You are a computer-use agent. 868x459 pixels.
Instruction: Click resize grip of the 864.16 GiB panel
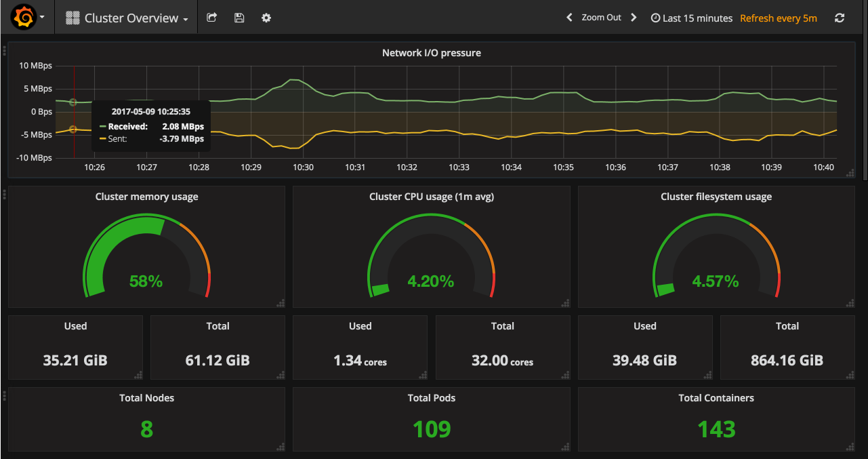click(850, 374)
